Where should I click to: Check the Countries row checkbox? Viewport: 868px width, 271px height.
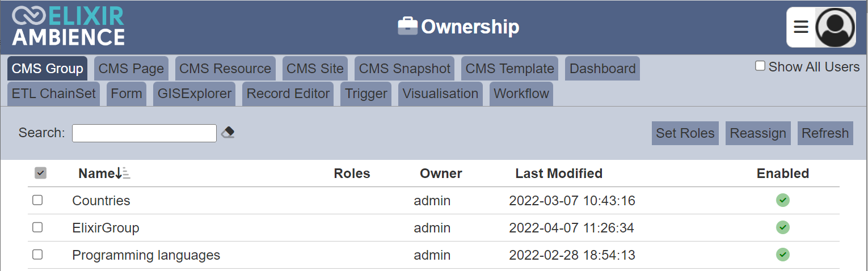pos(37,200)
